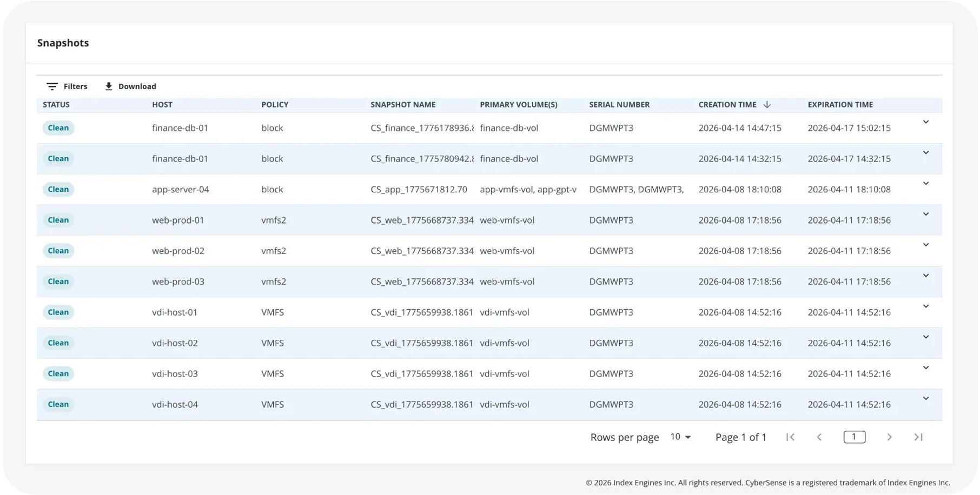Screen dimensions: 980x495
Task: Go to previous page
Action: (x=819, y=437)
